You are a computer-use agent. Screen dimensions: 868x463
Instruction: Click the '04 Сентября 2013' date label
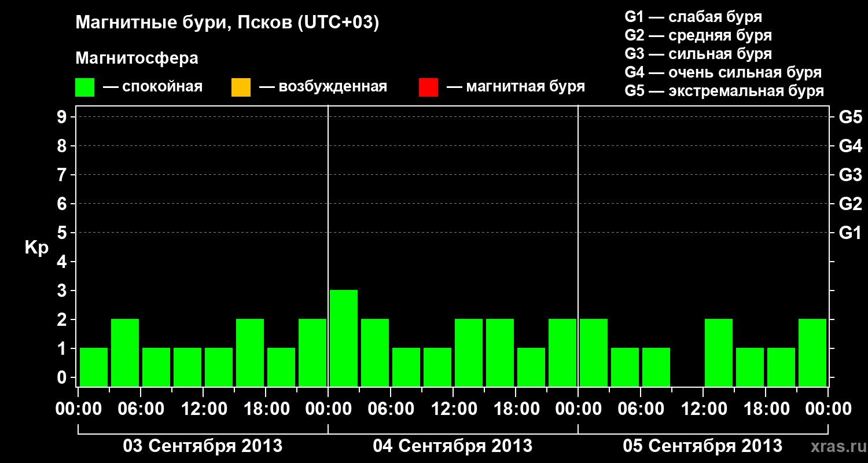coord(453,446)
